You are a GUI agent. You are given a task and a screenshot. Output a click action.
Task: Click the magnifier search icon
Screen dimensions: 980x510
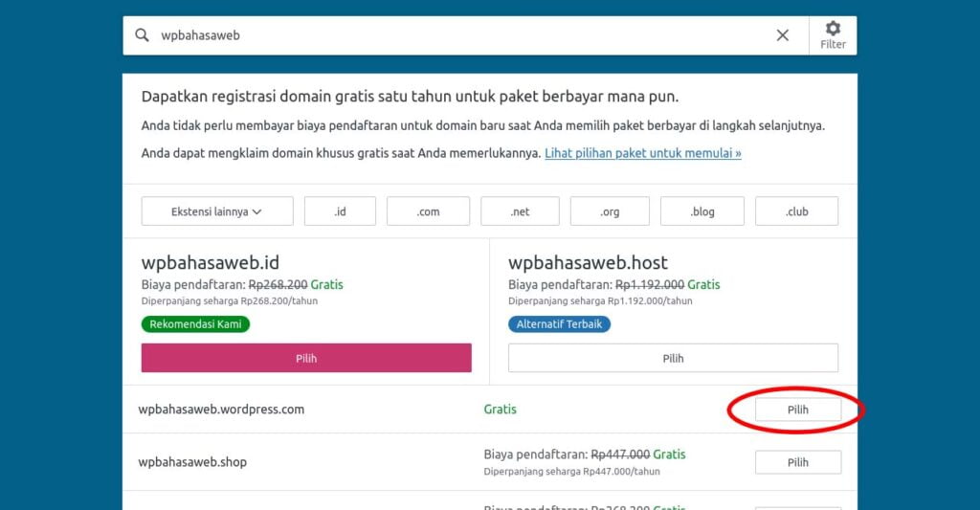tap(143, 35)
